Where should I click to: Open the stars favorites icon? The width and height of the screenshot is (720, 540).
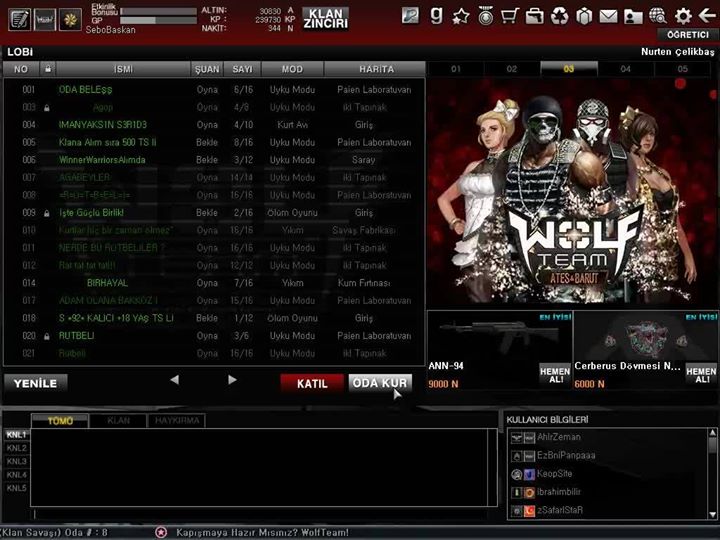pyautogui.click(x=461, y=17)
